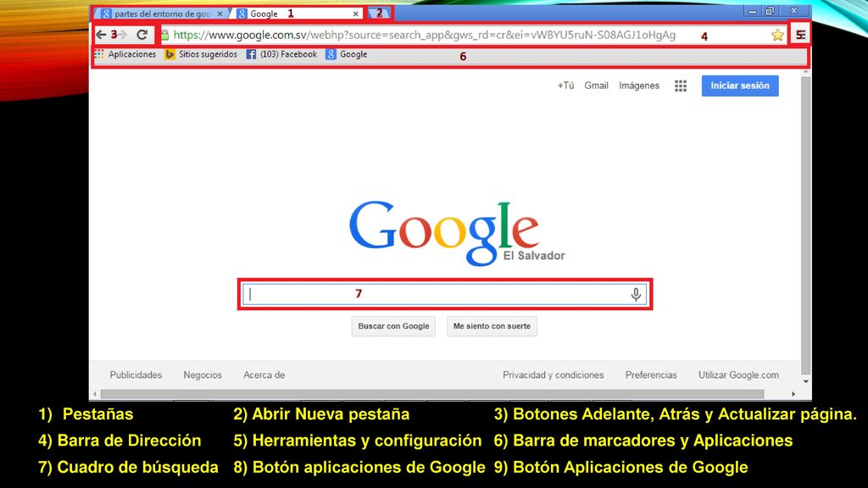Minimize the Chrome window
This screenshot has width=868, height=488.
click(753, 11)
